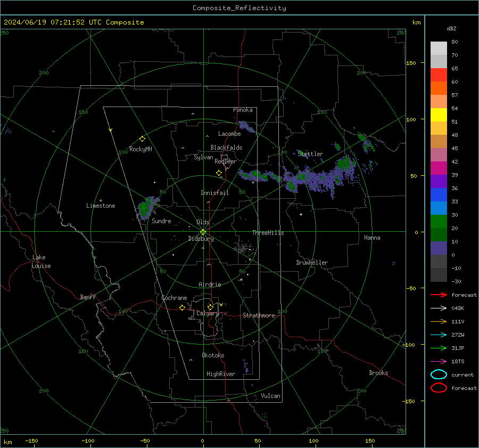
Task: Click the Sundre town label
Action: click(x=161, y=221)
